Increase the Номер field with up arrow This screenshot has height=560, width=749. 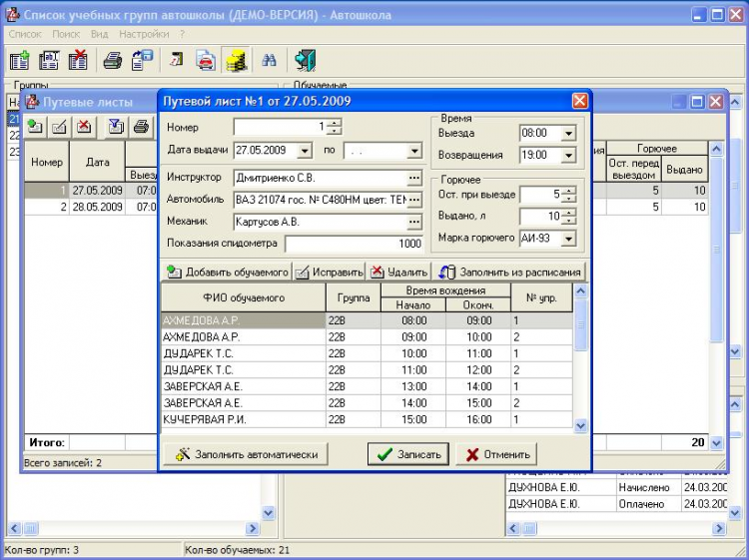(334, 123)
